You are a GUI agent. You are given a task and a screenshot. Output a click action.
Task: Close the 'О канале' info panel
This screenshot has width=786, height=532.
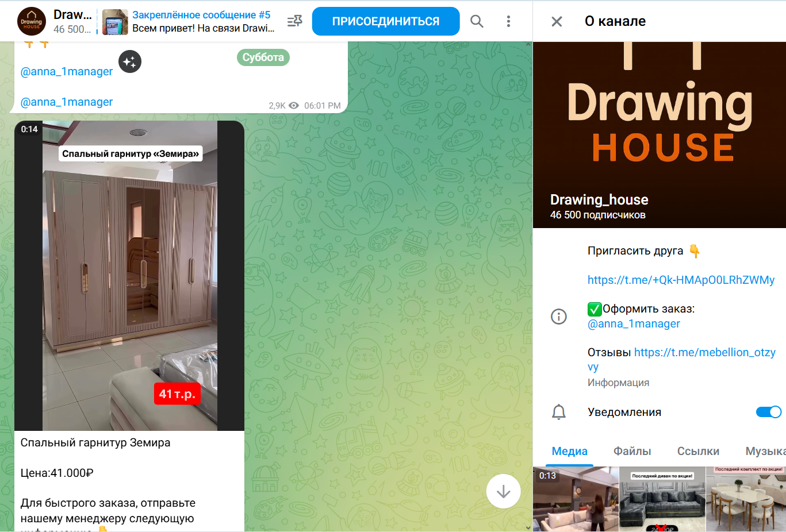point(556,21)
